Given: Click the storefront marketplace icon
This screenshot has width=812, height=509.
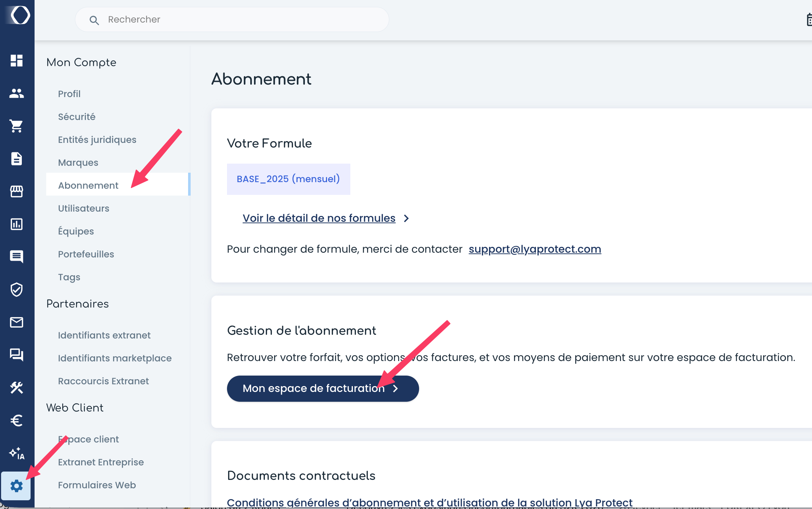Looking at the screenshot, I should pyautogui.click(x=17, y=191).
